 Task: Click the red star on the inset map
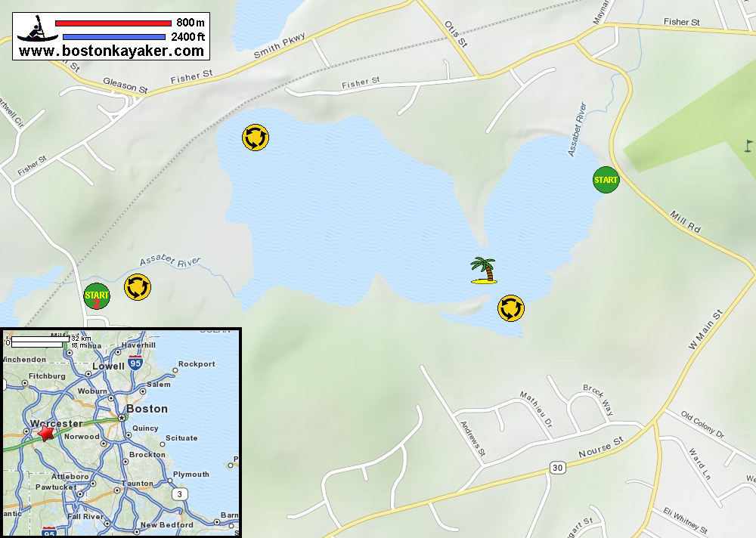[x=46, y=432]
